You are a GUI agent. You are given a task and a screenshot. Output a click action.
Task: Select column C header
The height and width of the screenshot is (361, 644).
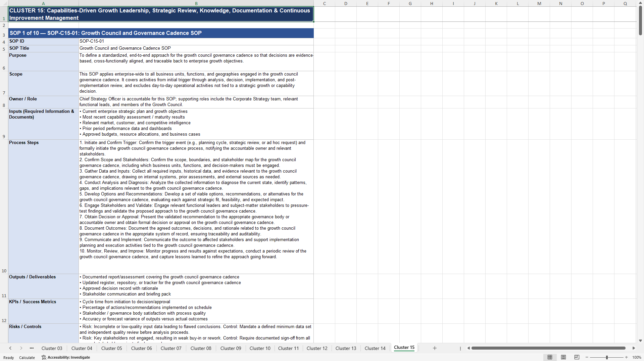324,3
